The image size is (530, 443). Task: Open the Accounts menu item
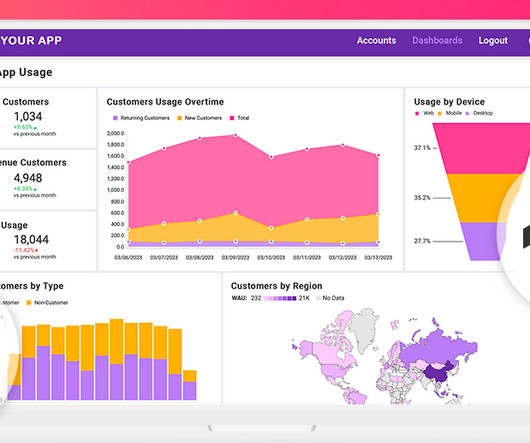pyautogui.click(x=376, y=41)
